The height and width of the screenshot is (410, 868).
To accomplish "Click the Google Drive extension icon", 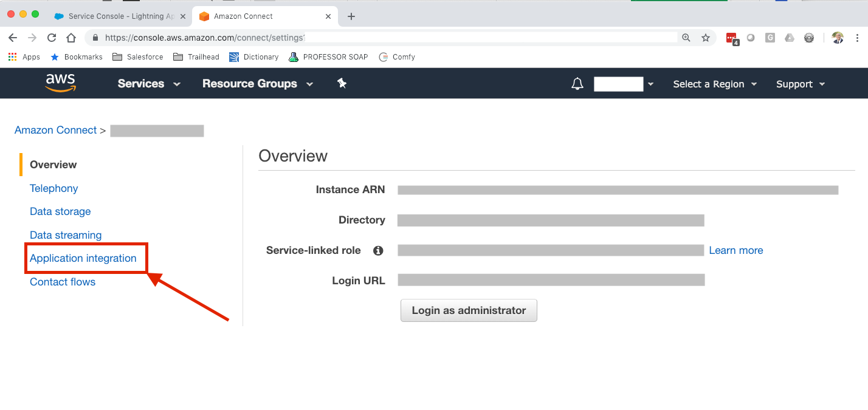I will coord(790,38).
